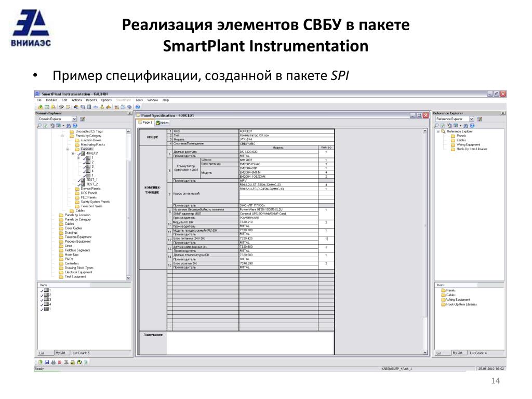Click the Help question mark toolbar icon

tap(137, 107)
